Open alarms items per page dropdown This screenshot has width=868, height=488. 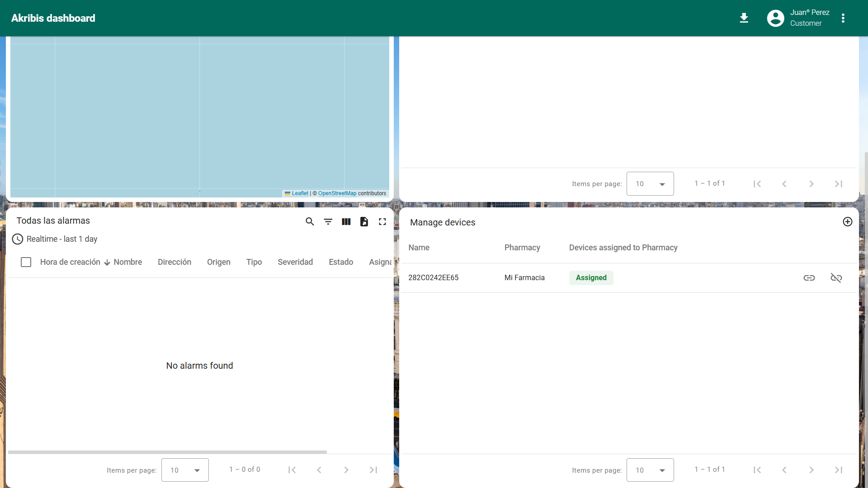(185, 470)
